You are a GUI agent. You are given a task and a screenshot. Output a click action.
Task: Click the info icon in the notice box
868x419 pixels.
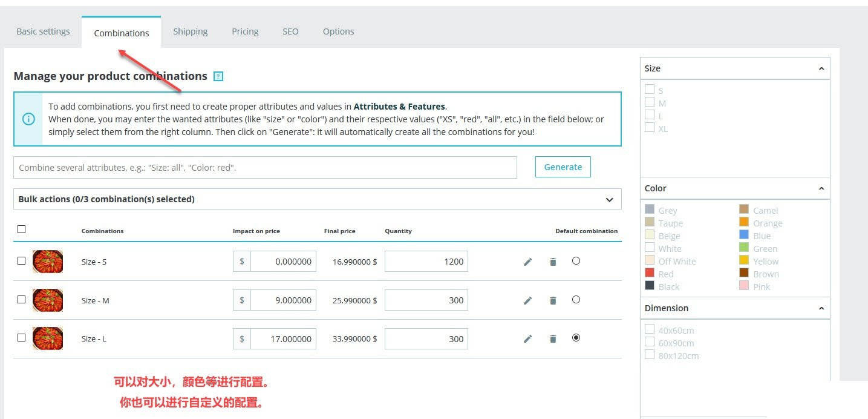[x=28, y=119]
